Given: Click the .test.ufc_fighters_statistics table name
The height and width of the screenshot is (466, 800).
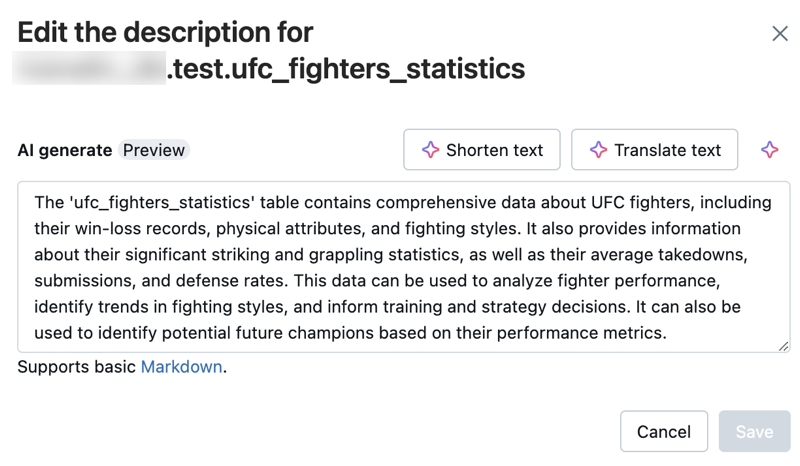Looking at the screenshot, I should pos(346,68).
